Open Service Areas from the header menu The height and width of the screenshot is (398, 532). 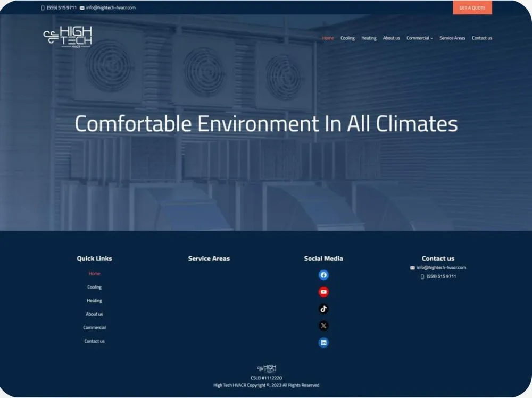click(452, 38)
